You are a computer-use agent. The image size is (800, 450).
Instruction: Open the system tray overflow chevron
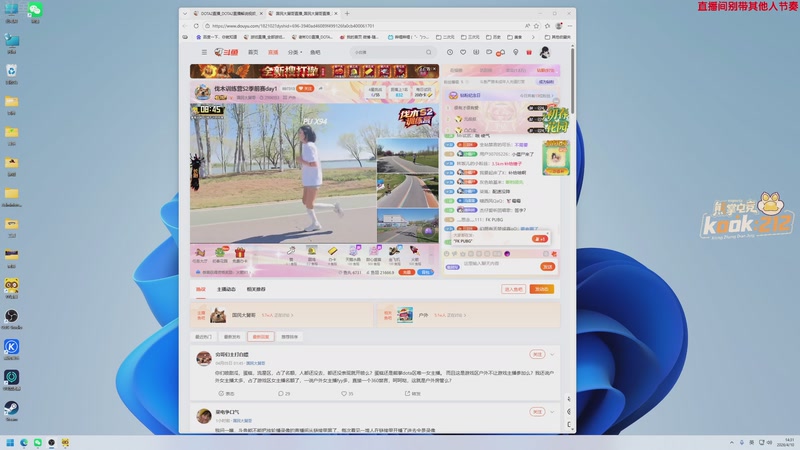(732, 442)
